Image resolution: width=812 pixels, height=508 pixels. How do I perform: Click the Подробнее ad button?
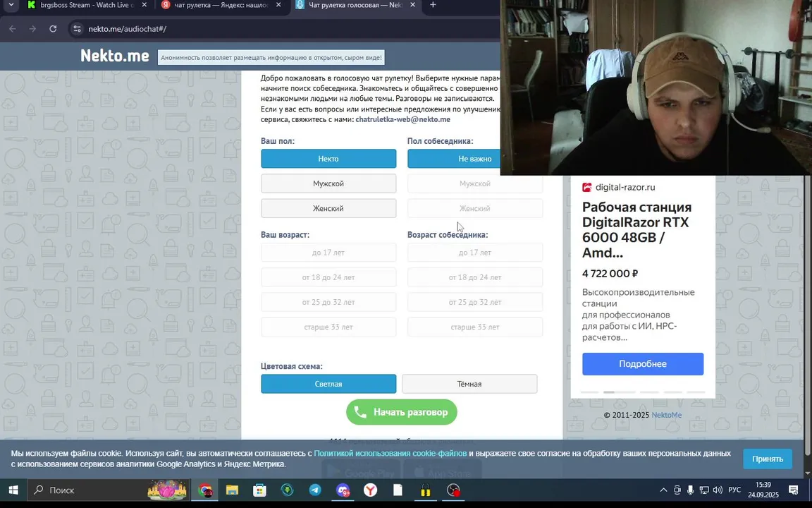[643, 364]
